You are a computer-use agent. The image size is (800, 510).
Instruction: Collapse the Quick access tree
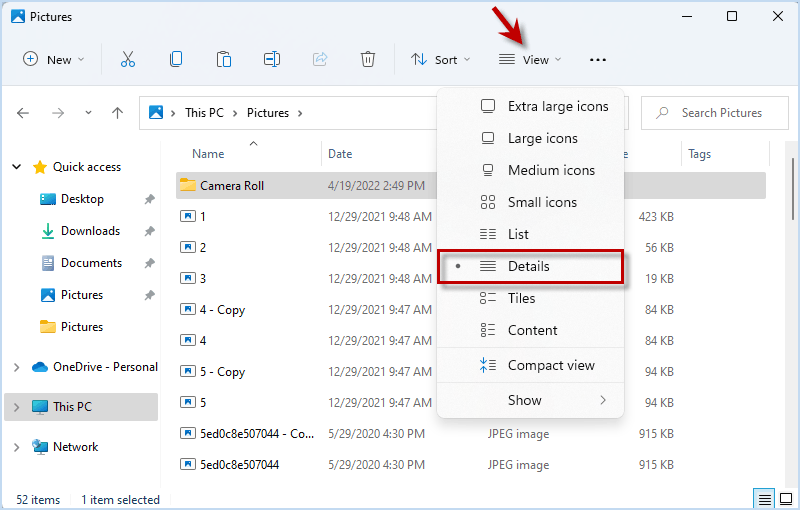click(x=17, y=167)
